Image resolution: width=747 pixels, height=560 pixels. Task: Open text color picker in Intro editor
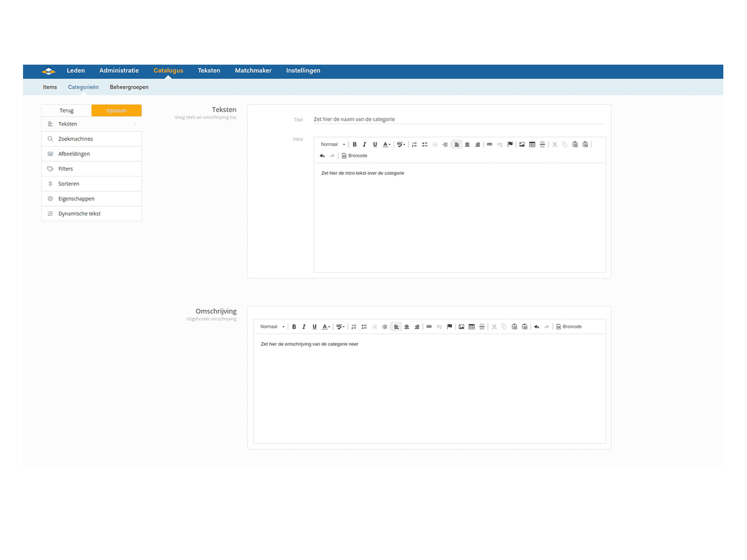pyautogui.click(x=387, y=144)
